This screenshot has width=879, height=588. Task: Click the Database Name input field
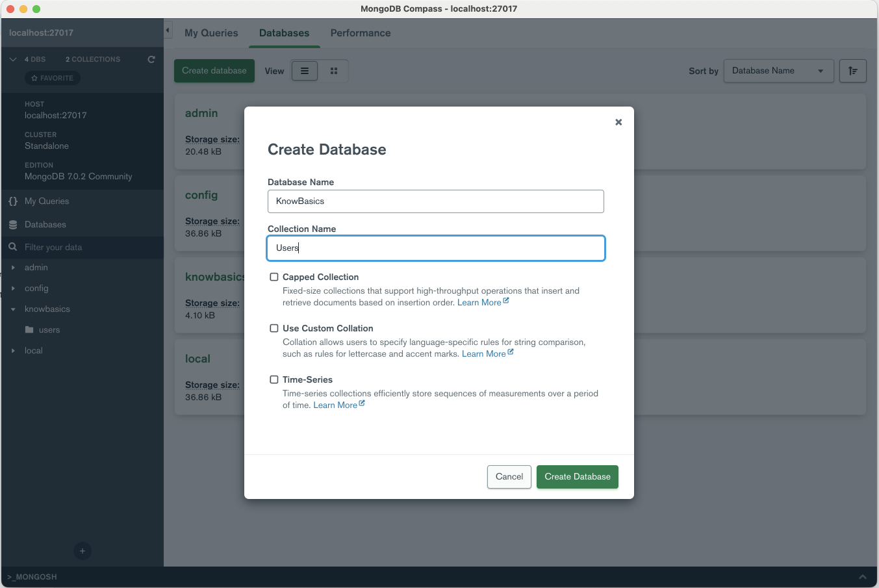436,201
